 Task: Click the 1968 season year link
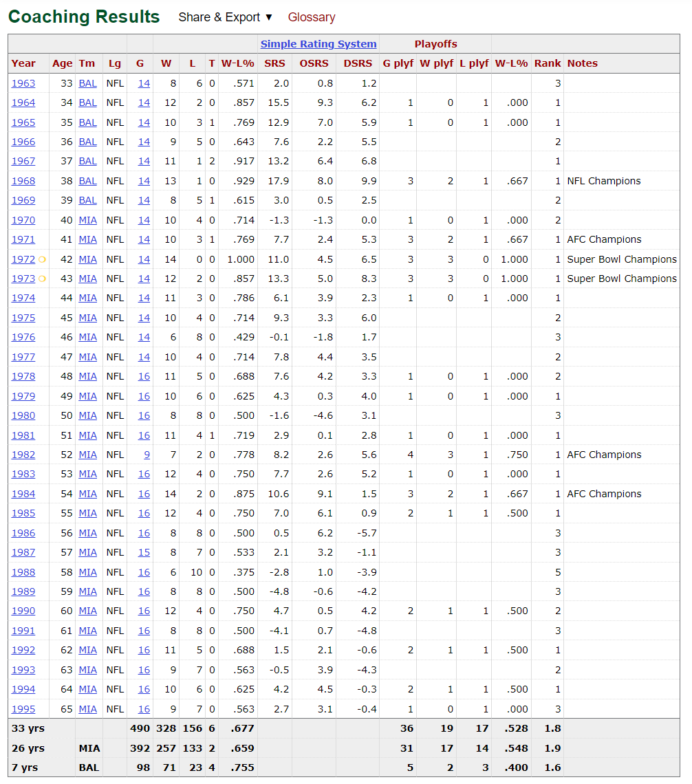23,181
